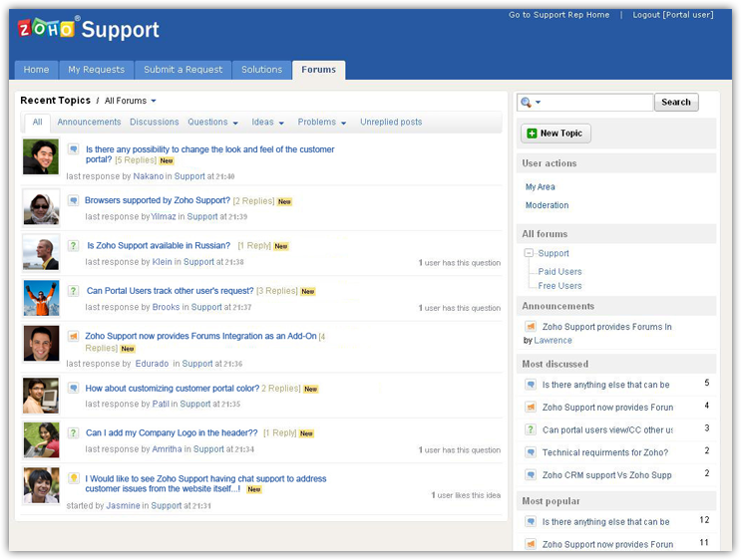Click Nakano's profile avatar thumbnail

pyautogui.click(x=41, y=157)
